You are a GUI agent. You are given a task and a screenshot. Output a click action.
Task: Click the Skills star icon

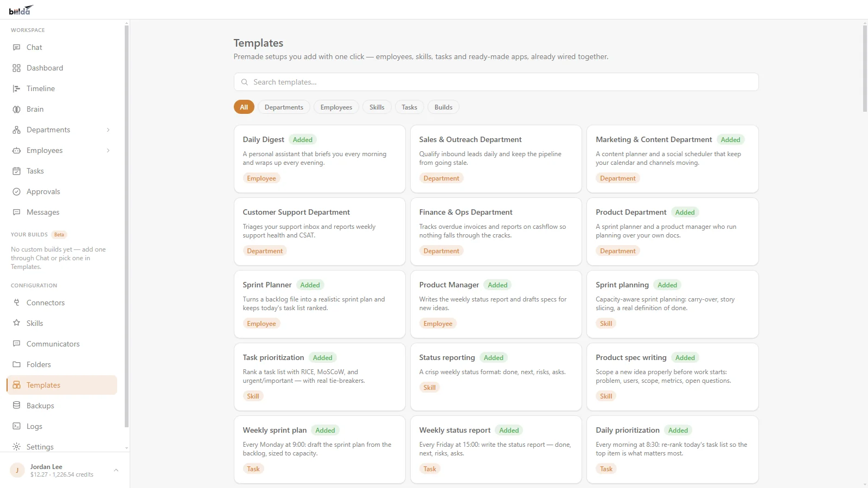point(16,323)
